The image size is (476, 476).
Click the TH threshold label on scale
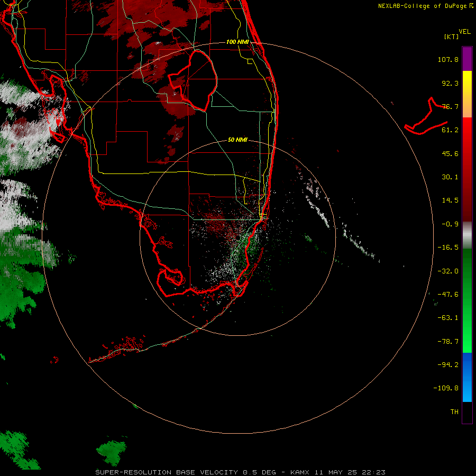tap(454, 412)
